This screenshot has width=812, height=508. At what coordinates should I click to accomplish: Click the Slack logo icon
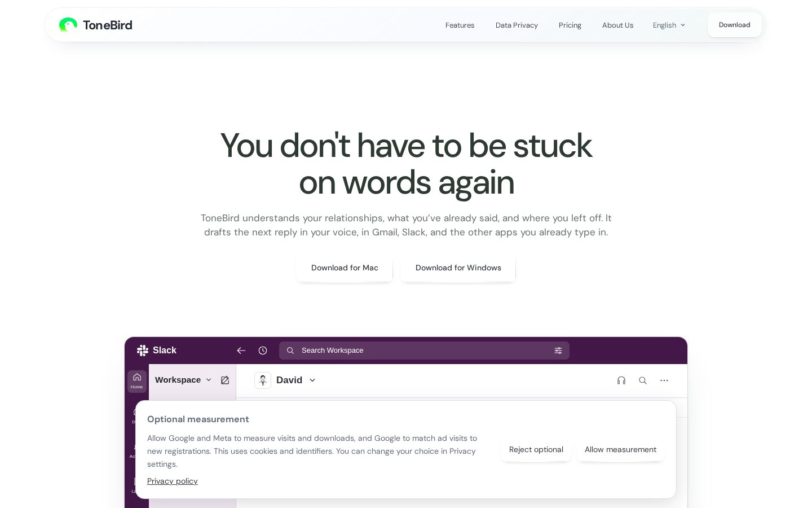[143, 351]
